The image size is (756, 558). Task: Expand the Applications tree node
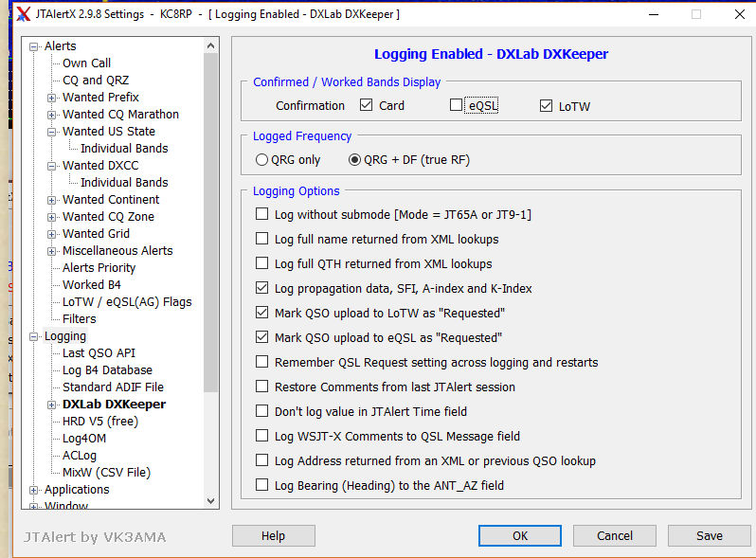33,490
